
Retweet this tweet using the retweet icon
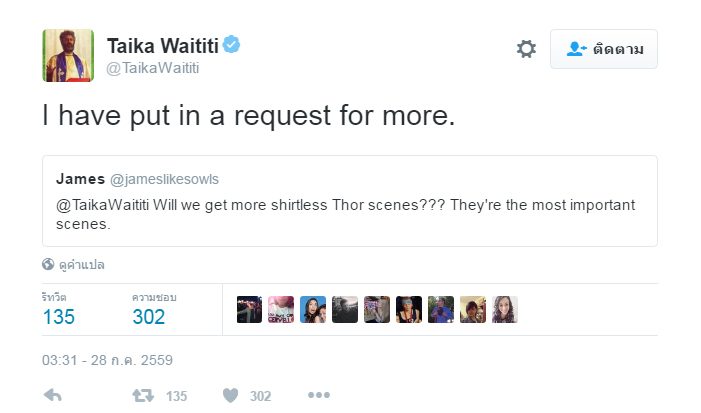coord(143,395)
